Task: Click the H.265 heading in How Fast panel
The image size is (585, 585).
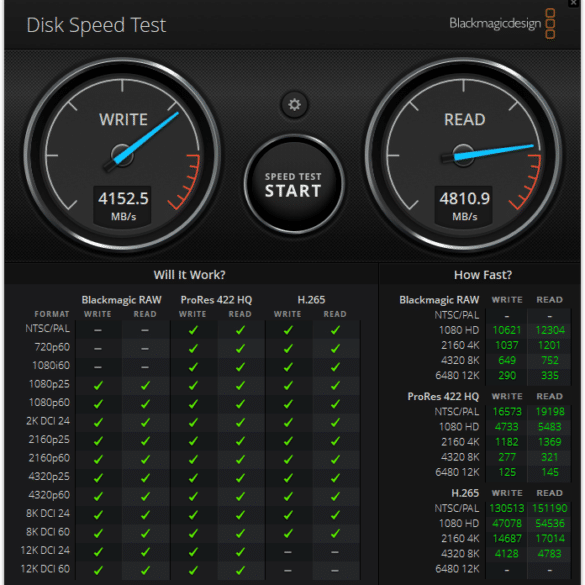Action: point(465,493)
